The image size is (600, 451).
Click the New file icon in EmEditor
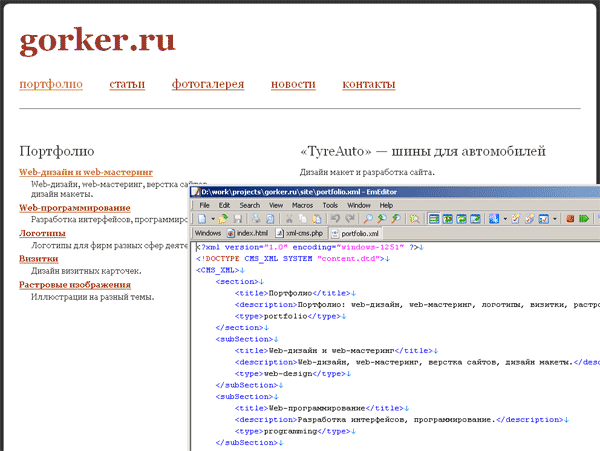(202, 218)
